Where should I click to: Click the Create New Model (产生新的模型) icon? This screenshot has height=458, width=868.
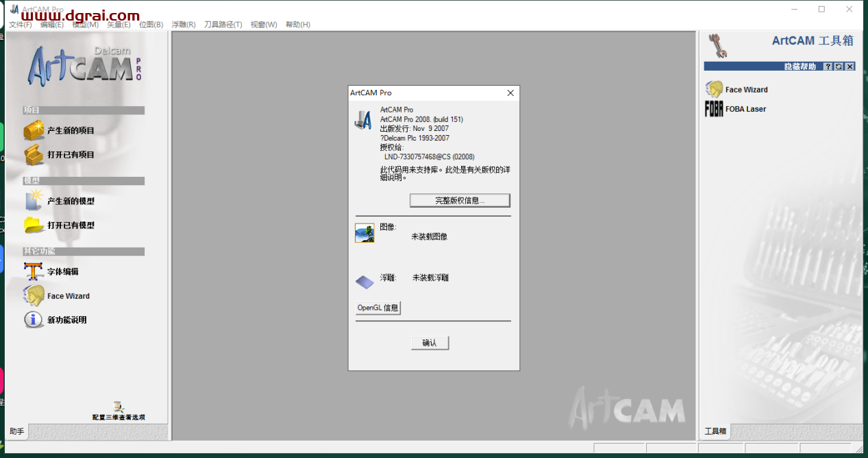(34, 201)
